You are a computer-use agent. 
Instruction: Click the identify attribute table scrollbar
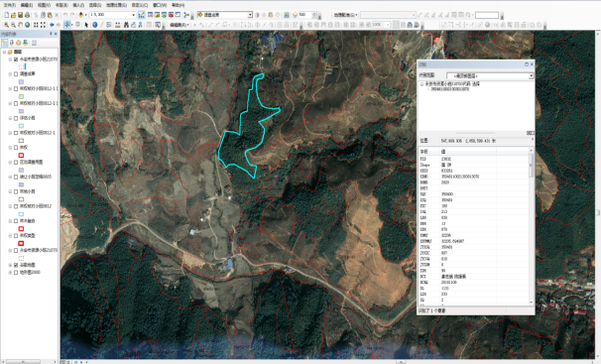[531, 228]
